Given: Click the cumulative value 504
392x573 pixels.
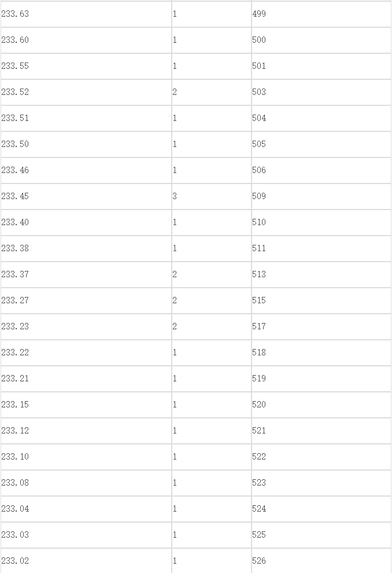Looking at the screenshot, I should (321, 118).
